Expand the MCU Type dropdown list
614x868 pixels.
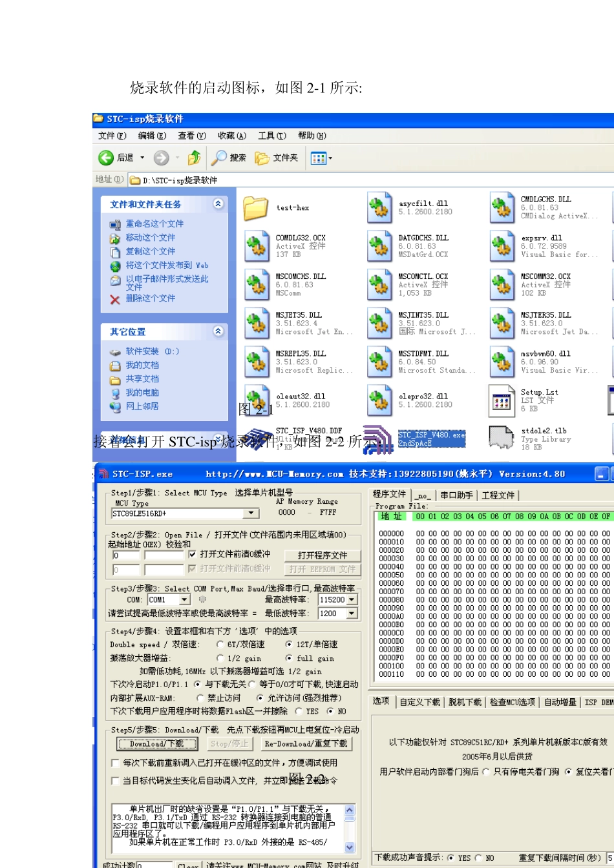251,513
